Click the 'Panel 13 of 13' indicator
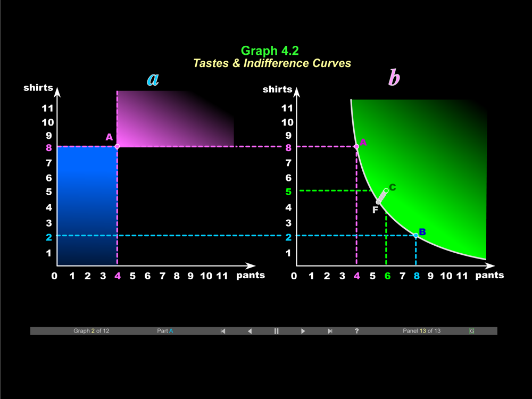Image resolution: width=532 pixels, height=399 pixels. click(421, 331)
